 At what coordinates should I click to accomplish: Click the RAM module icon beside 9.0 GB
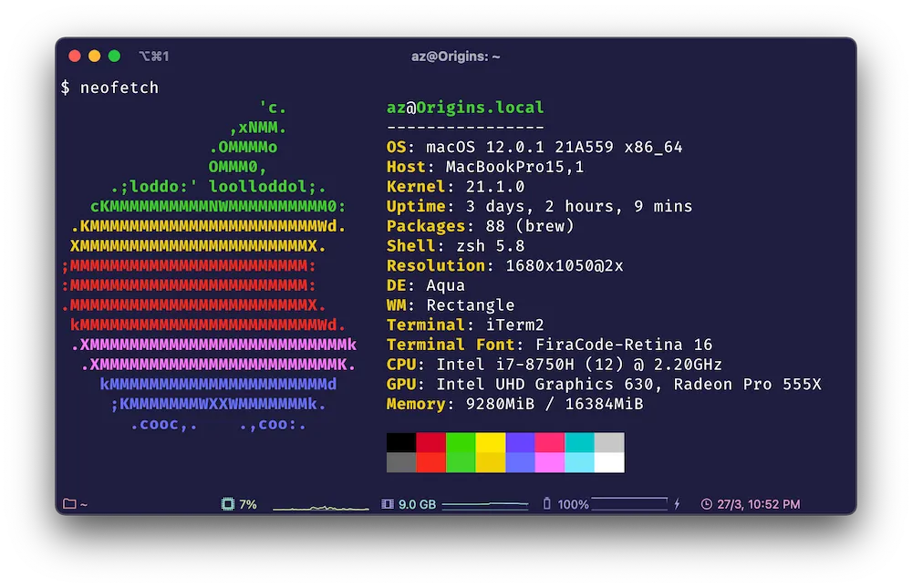click(x=387, y=502)
